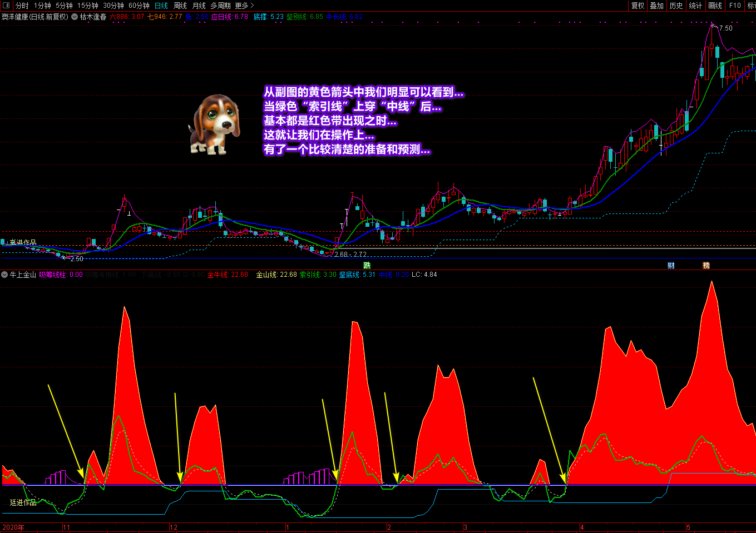756x533 pixels.
Task: Open the 多周期 multi-period view
Action: pyautogui.click(x=220, y=6)
